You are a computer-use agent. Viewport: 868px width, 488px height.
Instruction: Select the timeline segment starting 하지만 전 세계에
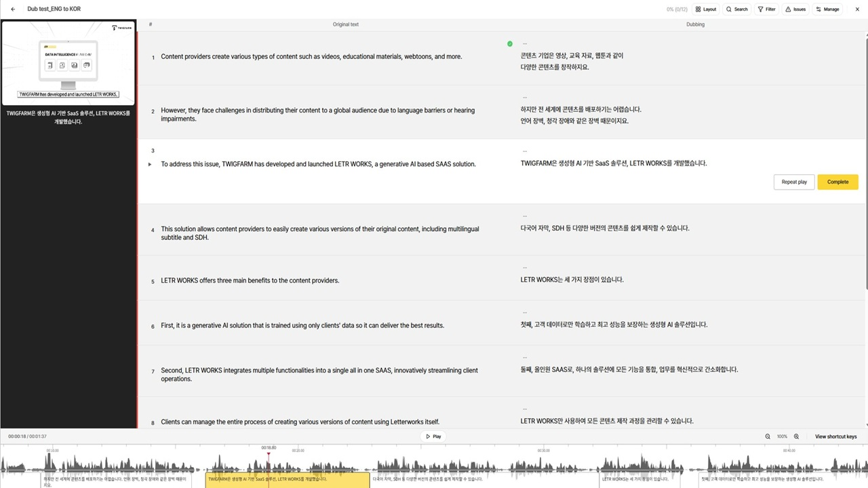pos(115,481)
